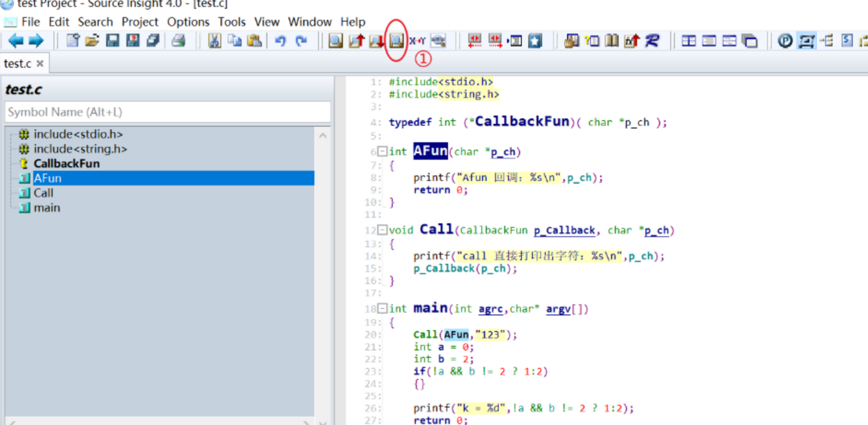Click the highlighted AFun function name in code

tap(430, 151)
